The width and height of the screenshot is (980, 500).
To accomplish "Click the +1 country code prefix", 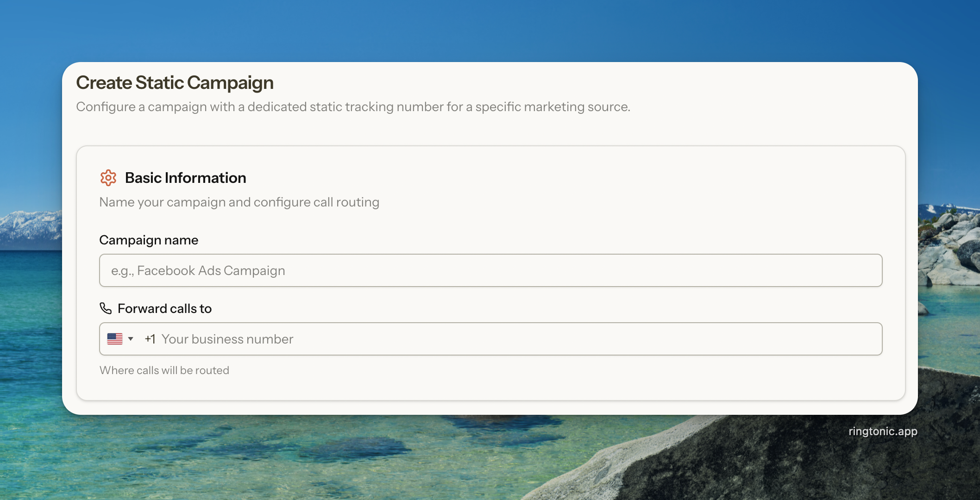I will [150, 339].
